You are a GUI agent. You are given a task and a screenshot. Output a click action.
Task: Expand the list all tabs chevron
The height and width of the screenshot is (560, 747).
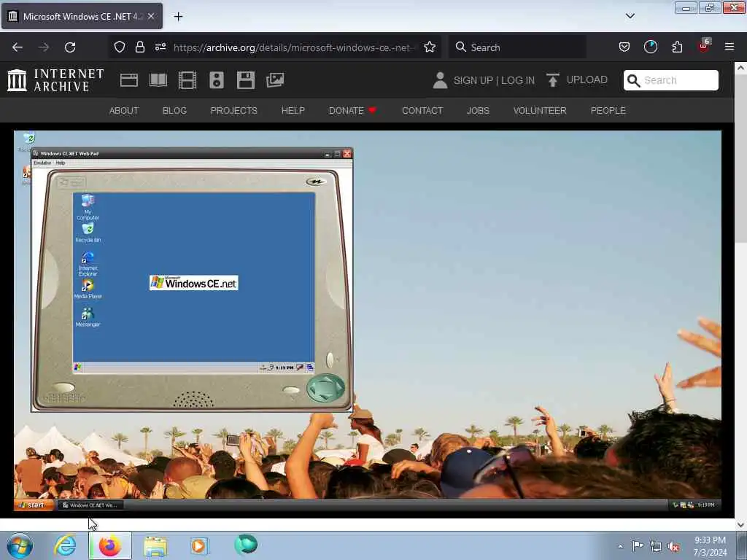(630, 16)
